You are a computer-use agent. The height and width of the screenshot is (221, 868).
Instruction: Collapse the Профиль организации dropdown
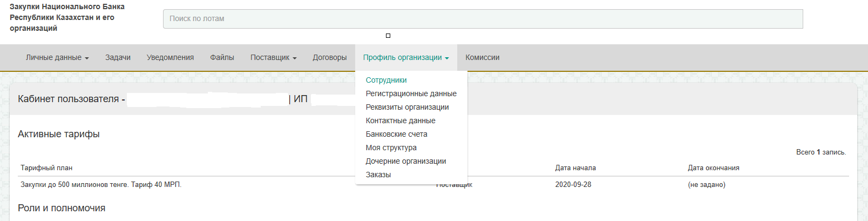405,58
